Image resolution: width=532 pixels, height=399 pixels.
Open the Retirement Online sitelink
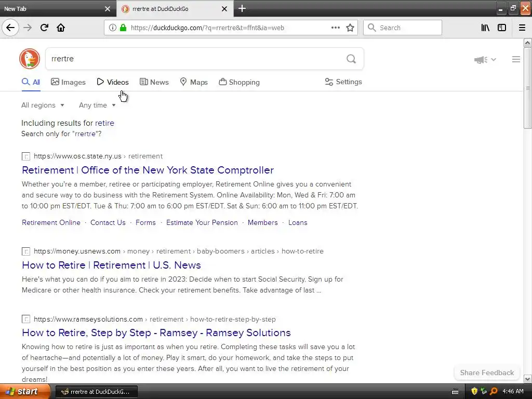tap(51, 222)
